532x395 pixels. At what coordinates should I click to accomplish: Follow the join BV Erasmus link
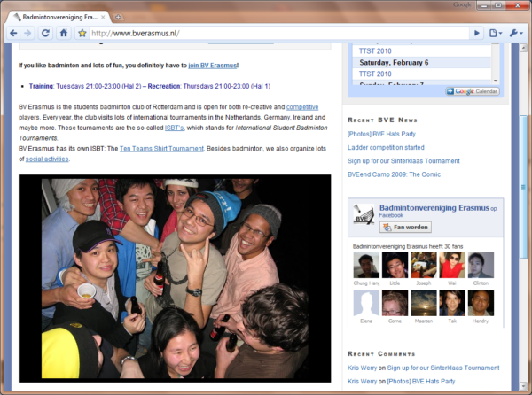[213, 66]
